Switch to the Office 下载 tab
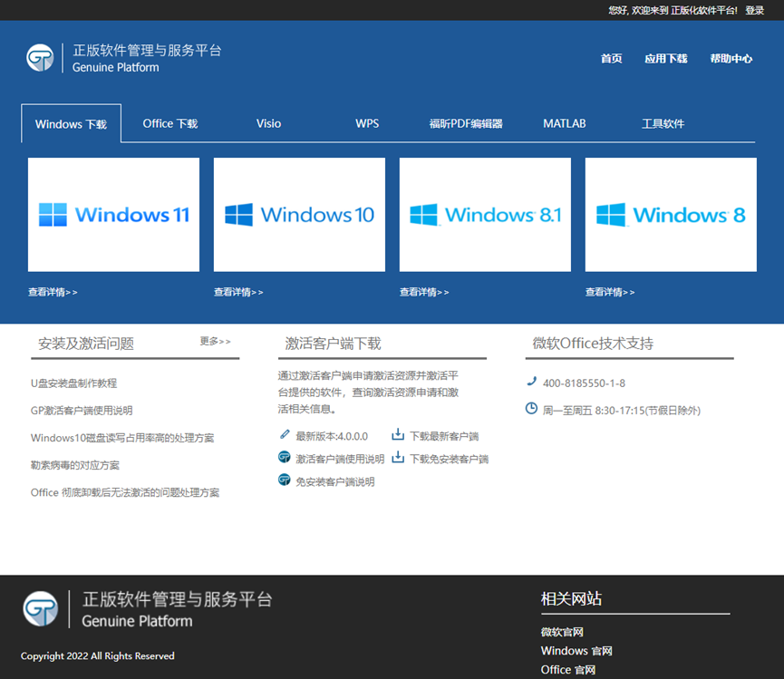784x679 pixels. coord(170,123)
